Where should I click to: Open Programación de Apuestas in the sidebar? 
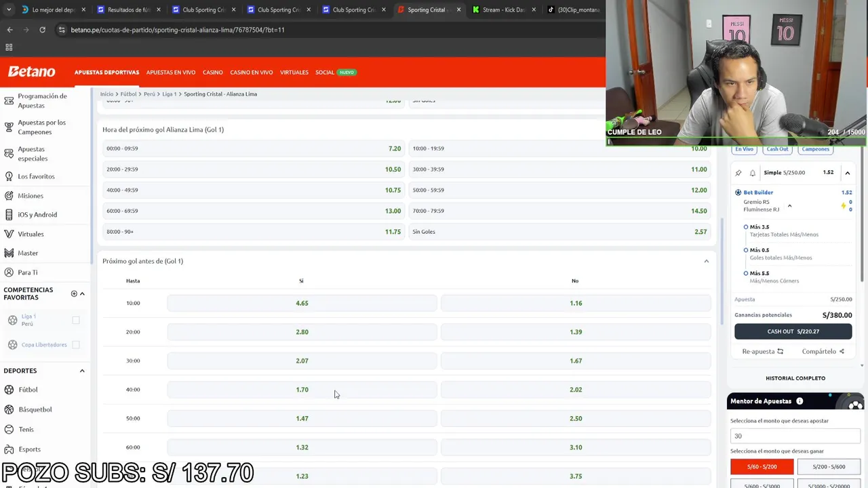click(42, 100)
